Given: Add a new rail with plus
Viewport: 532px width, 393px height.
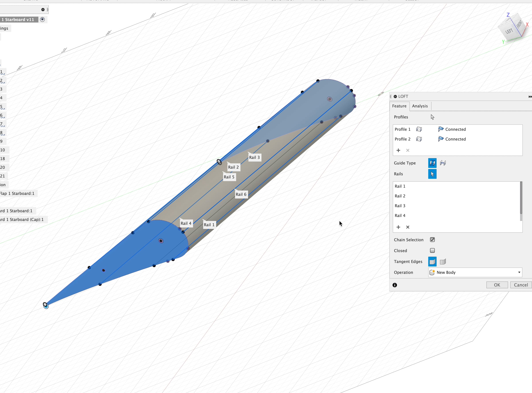Looking at the screenshot, I should 398,227.
